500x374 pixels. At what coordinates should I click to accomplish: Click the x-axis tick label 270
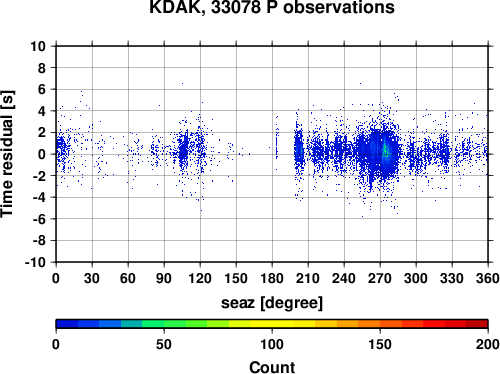380,278
